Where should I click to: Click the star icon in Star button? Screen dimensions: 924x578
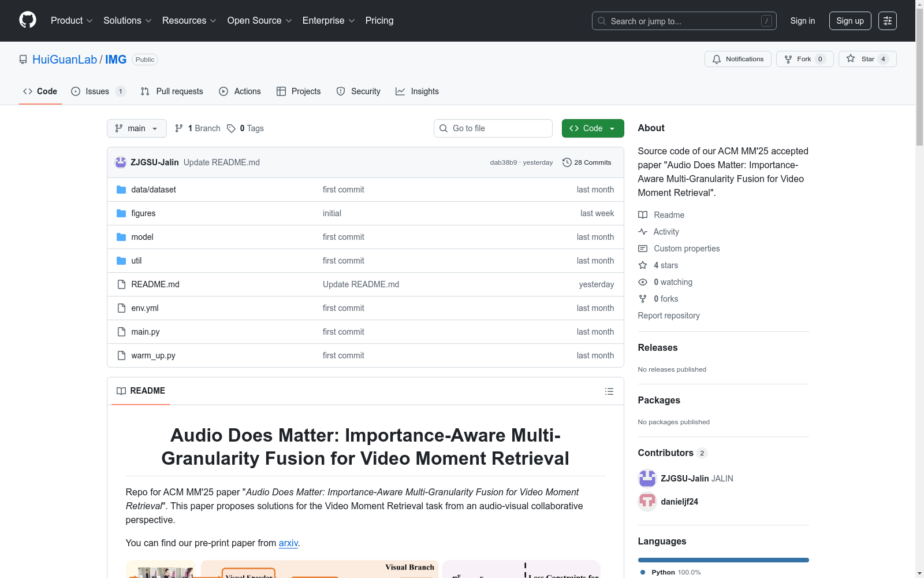[851, 58]
